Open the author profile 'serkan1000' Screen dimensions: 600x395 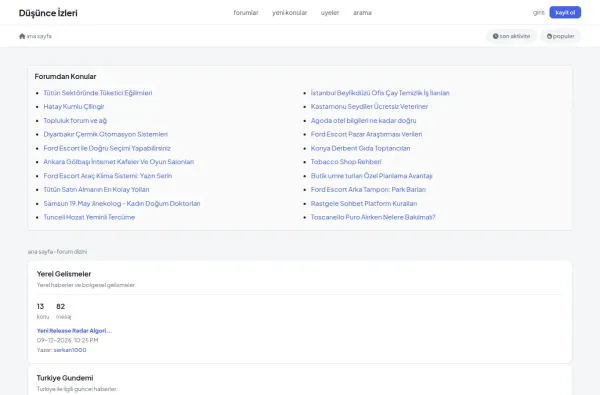[70, 350]
